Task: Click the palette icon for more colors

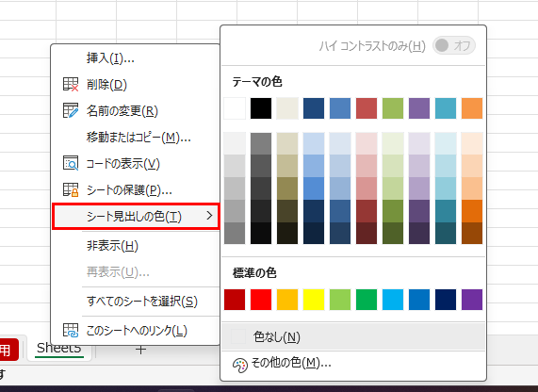Action: pyautogui.click(x=240, y=366)
